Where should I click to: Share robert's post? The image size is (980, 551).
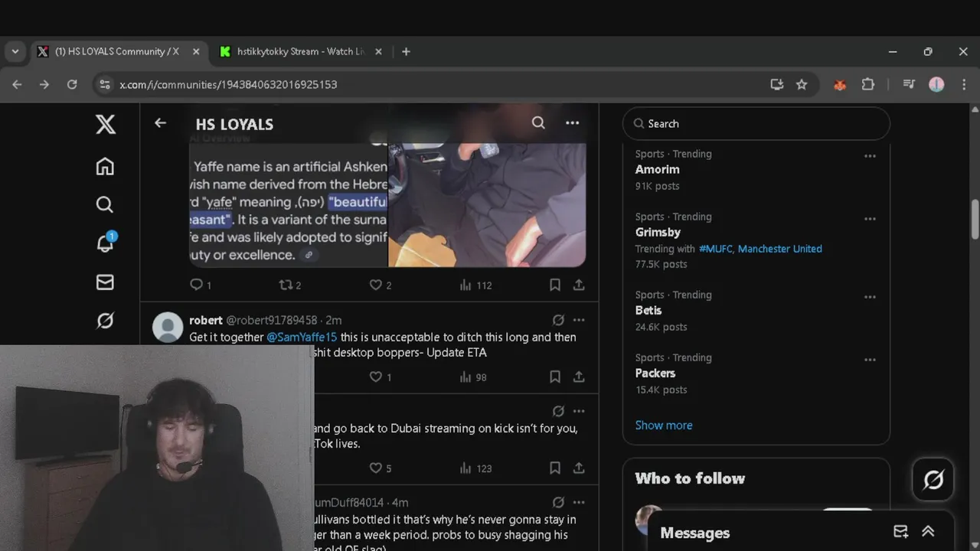[x=579, y=377]
